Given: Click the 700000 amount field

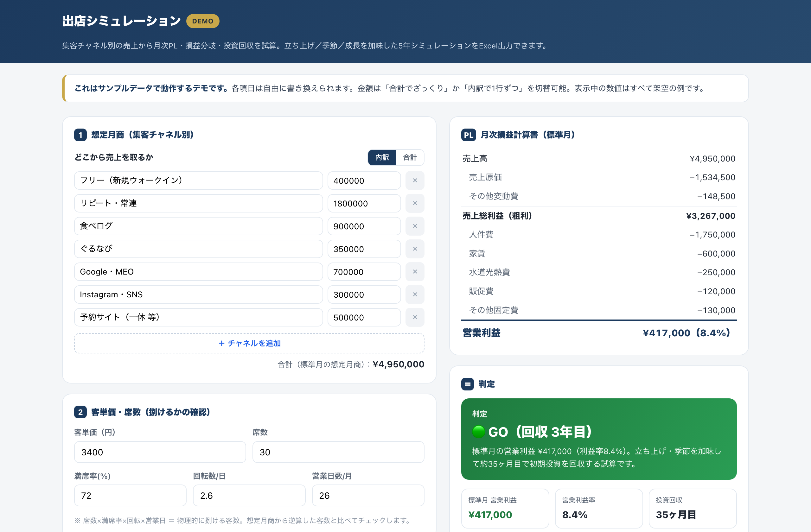Looking at the screenshot, I should [x=364, y=272].
